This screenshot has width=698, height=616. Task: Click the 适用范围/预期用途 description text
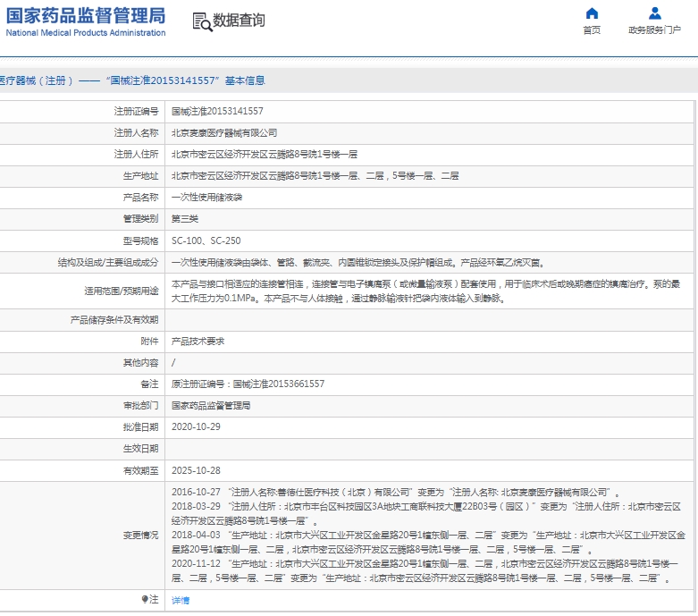point(425,291)
